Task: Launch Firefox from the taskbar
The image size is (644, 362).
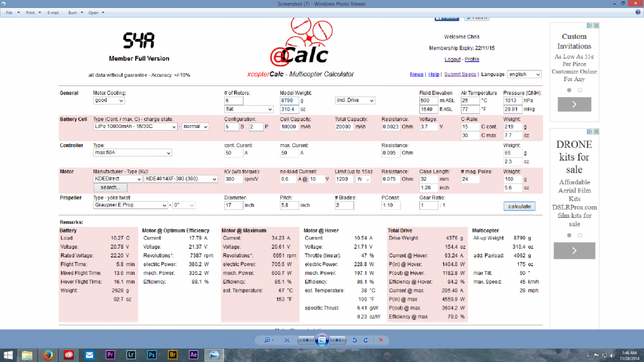Action: point(48,355)
